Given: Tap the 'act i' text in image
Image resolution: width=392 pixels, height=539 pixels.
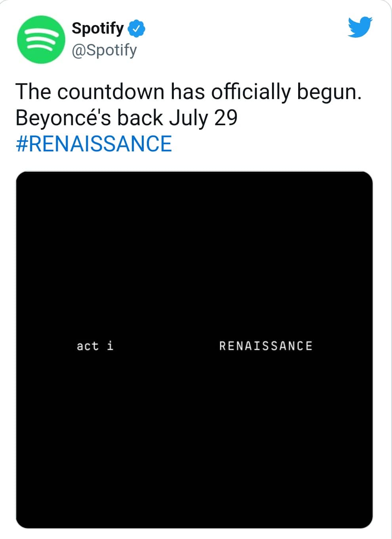Looking at the screenshot, I should coord(95,346).
